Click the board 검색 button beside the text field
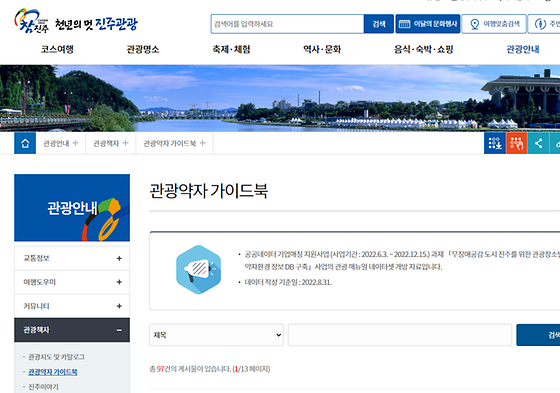The height and width of the screenshot is (393, 560). pos(538,335)
